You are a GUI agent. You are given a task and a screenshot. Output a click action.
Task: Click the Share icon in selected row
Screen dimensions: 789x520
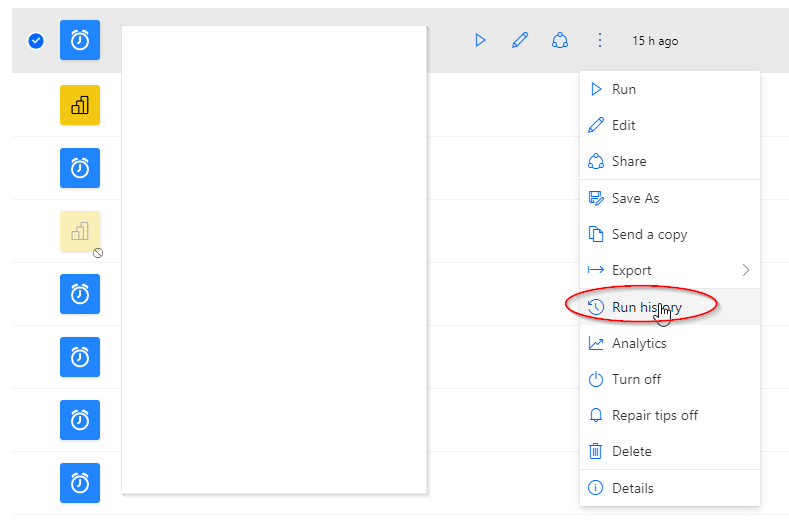(x=560, y=41)
